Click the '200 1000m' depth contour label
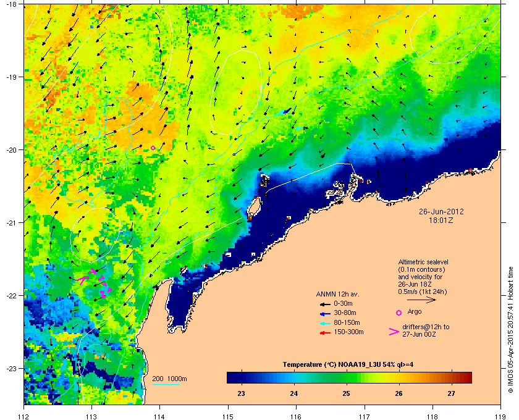This screenshot has height=420, width=519. pyautogui.click(x=169, y=379)
